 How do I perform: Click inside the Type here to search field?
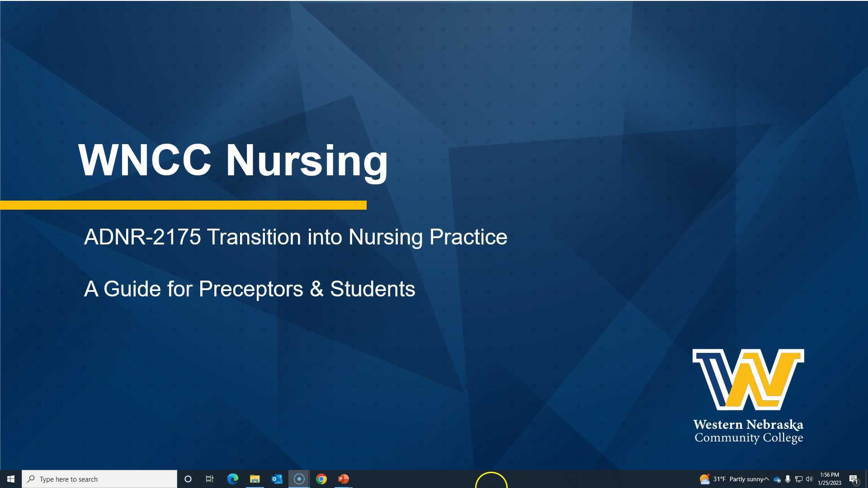pyautogui.click(x=99, y=479)
